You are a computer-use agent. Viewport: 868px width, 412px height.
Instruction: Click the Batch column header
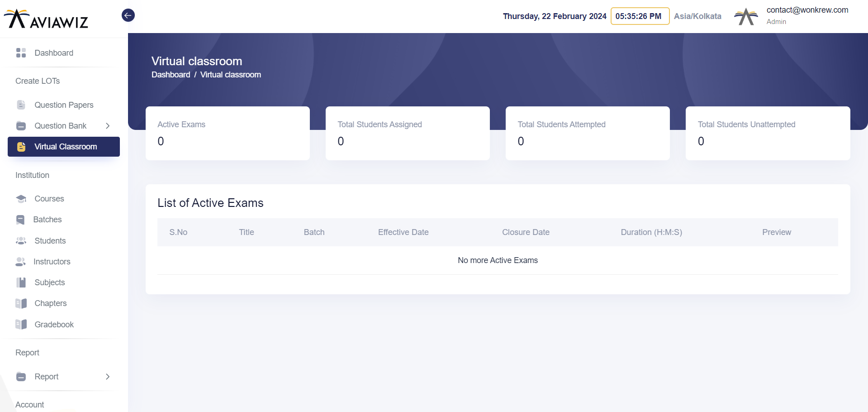(x=314, y=232)
